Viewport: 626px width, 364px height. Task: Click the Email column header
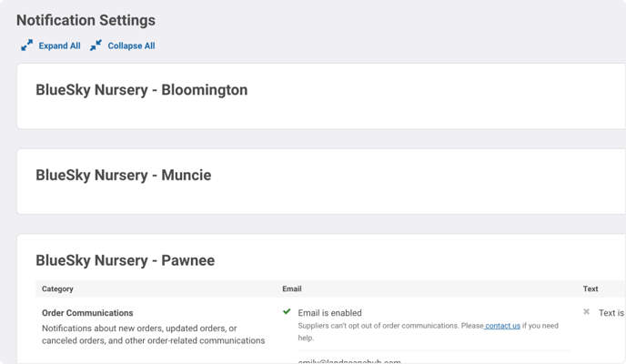tap(292, 289)
